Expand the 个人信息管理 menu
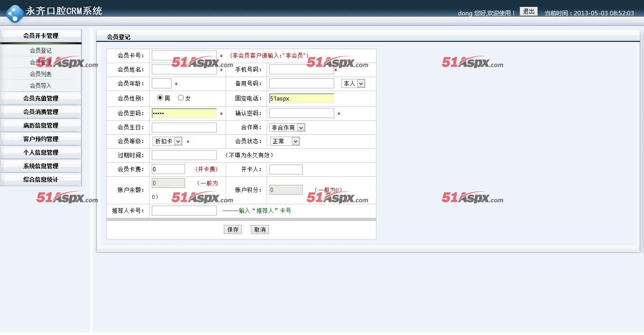The image size is (644, 335). (41, 152)
